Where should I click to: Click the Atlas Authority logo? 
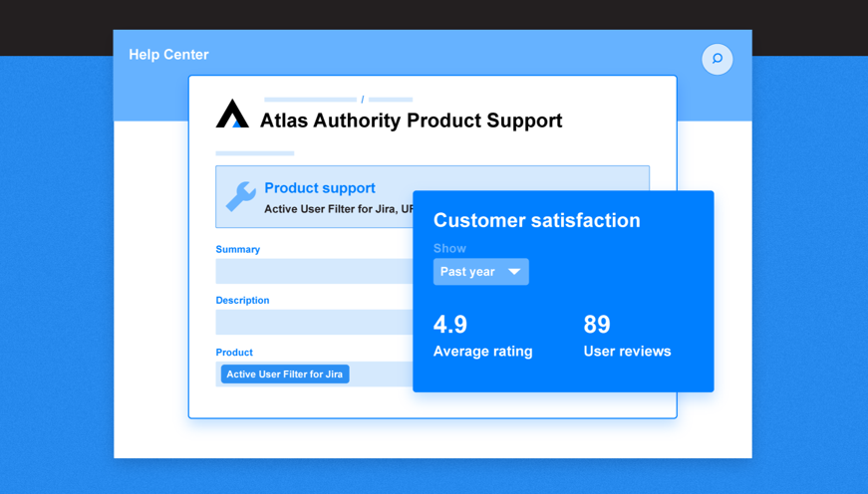(232, 115)
